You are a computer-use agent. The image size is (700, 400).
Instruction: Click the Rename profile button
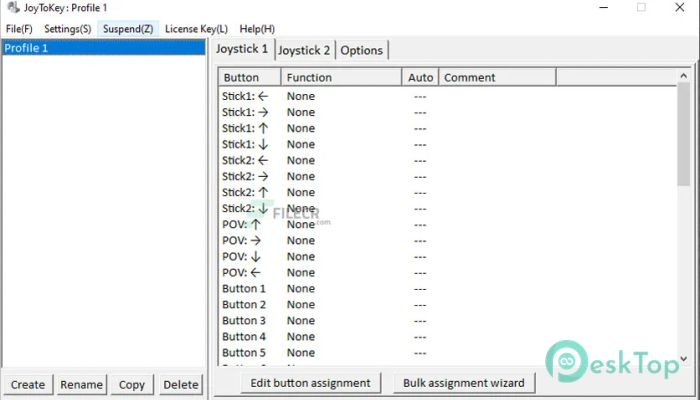pyautogui.click(x=81, y=384)
